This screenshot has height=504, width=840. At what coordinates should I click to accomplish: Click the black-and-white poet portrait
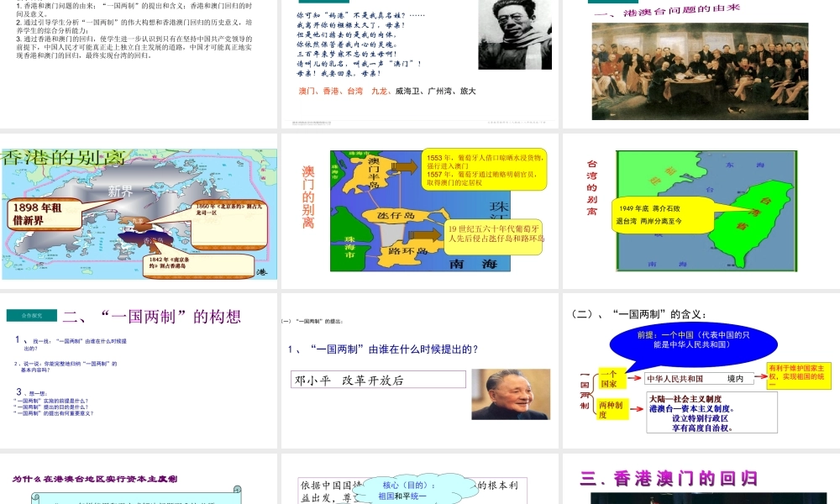coord(515,34)
